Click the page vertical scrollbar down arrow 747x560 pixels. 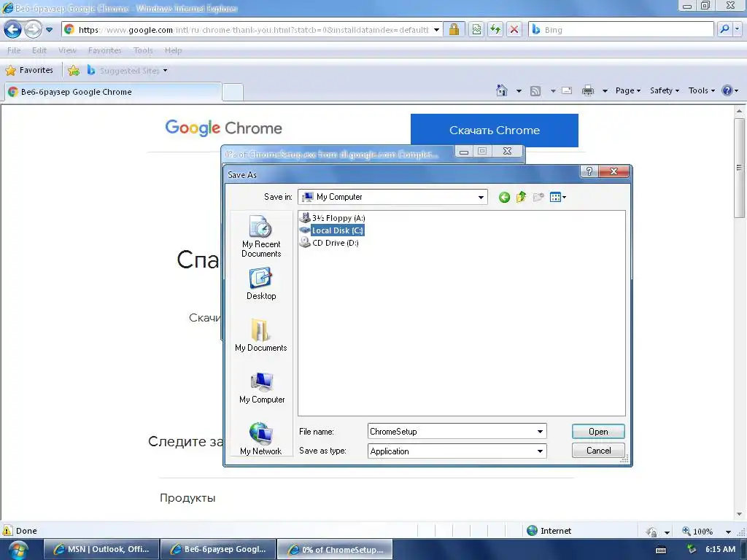740,514
